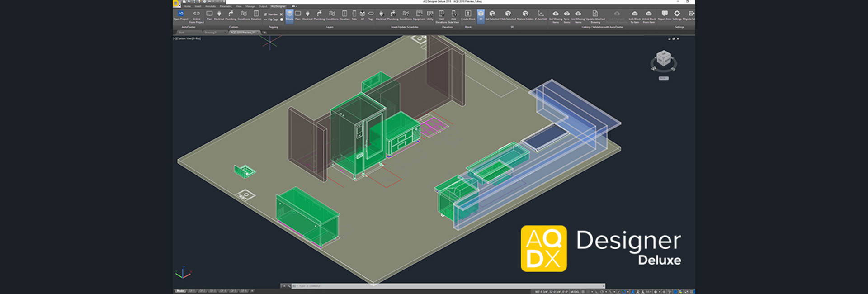
Task: Click the new drawing tab plus button
Action: coord(264,33)
